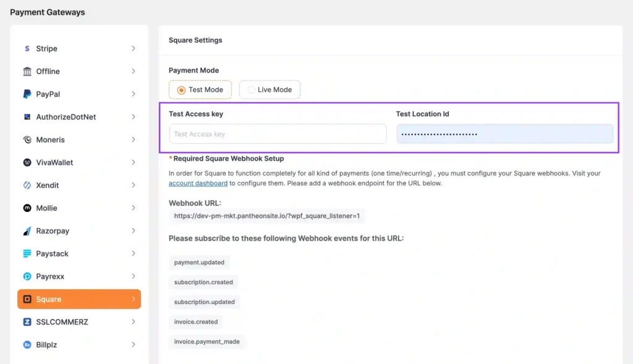633x364 pixels.
Task: Click the subscription.created event tag
Action: coord(203,282)
